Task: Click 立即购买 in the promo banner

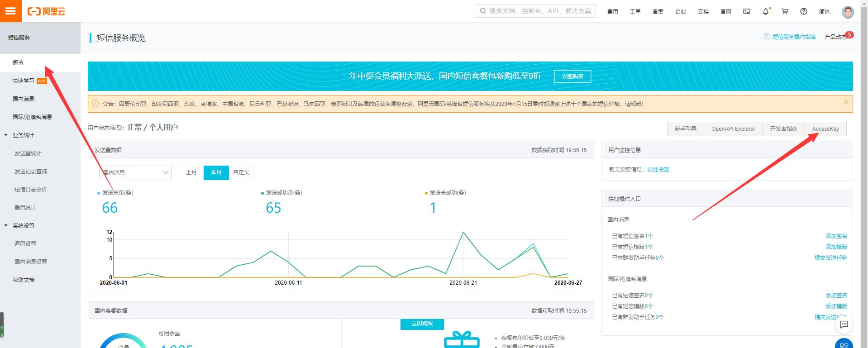Action: point(572,76)
